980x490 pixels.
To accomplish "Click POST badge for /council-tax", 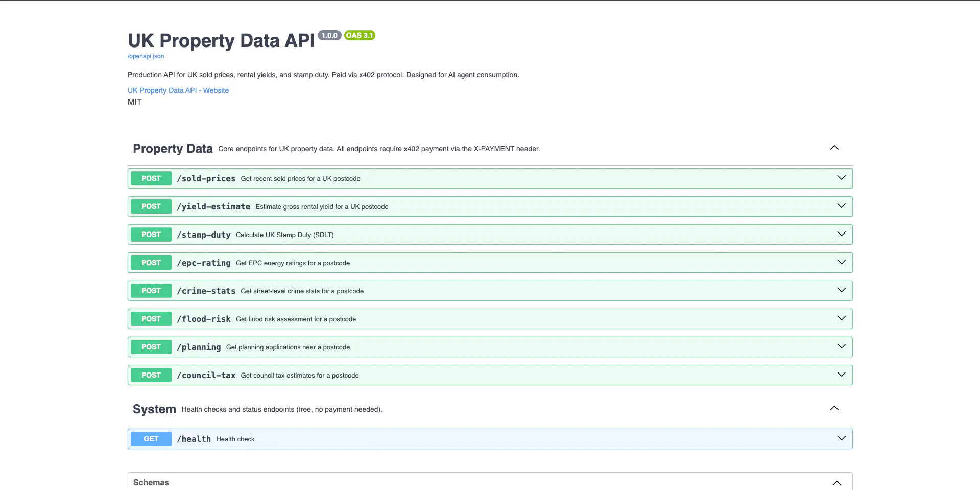I will point(151,375).
